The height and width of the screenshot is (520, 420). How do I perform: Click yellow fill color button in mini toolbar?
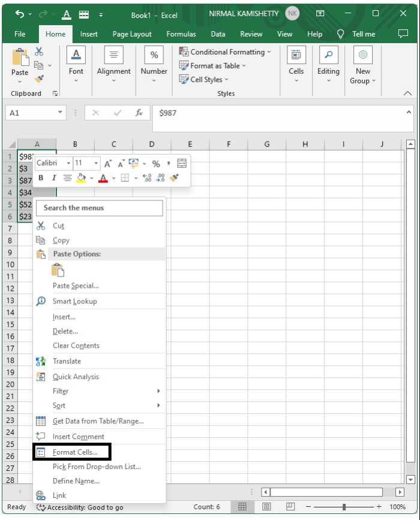[x=81, y=178]
